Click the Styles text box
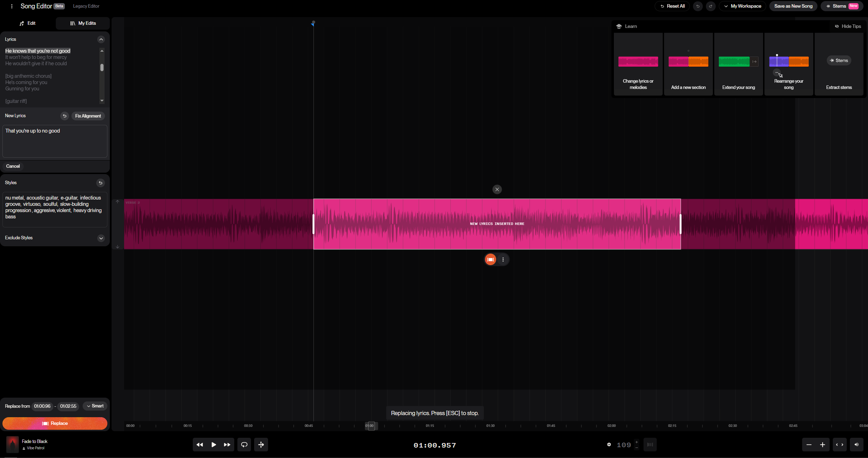The height and width of the screenshot is (458, 868). (x=55, y=209)
